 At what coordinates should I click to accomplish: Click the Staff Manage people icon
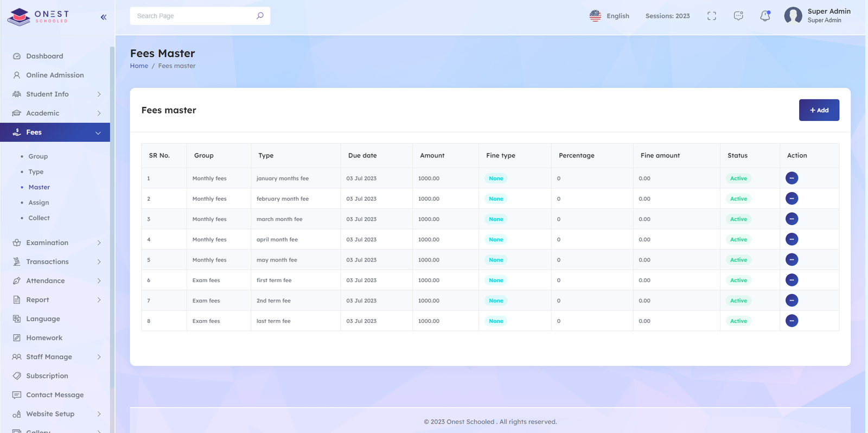[x=17, y=356]
